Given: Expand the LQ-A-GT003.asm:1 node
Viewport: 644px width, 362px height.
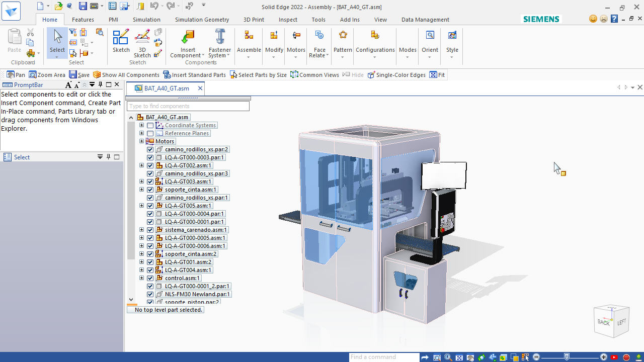Looking at the screenshot, I should [141, 182].
